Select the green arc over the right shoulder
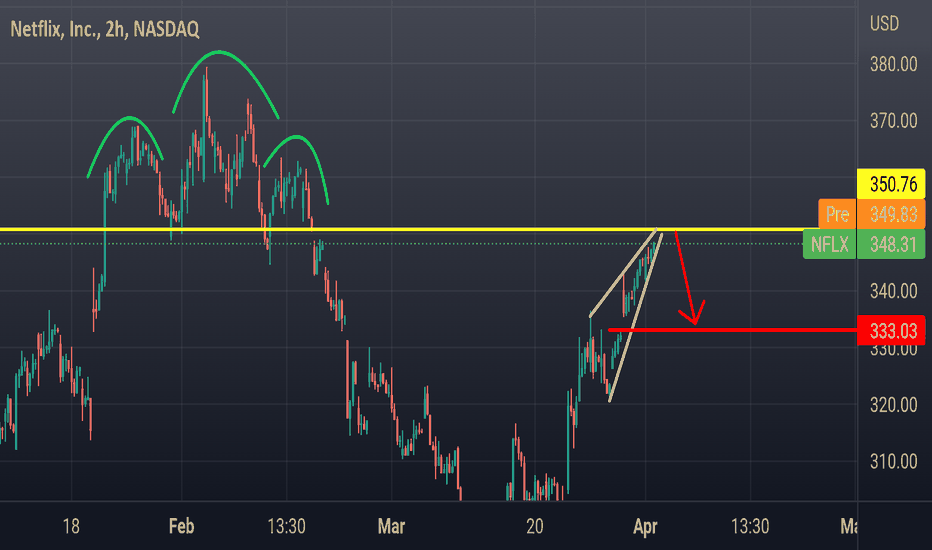Screen dimensions: 932x550 297,137
